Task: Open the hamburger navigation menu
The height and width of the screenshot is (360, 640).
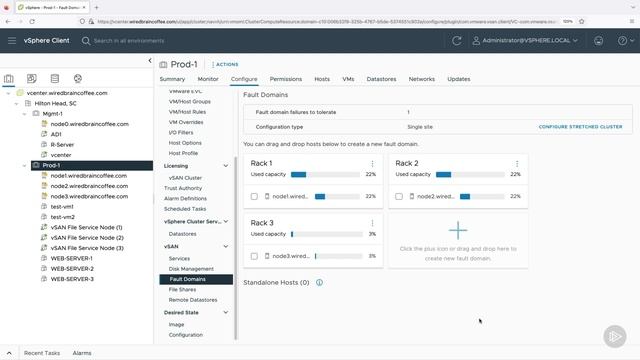Action: tap(12, 40)
